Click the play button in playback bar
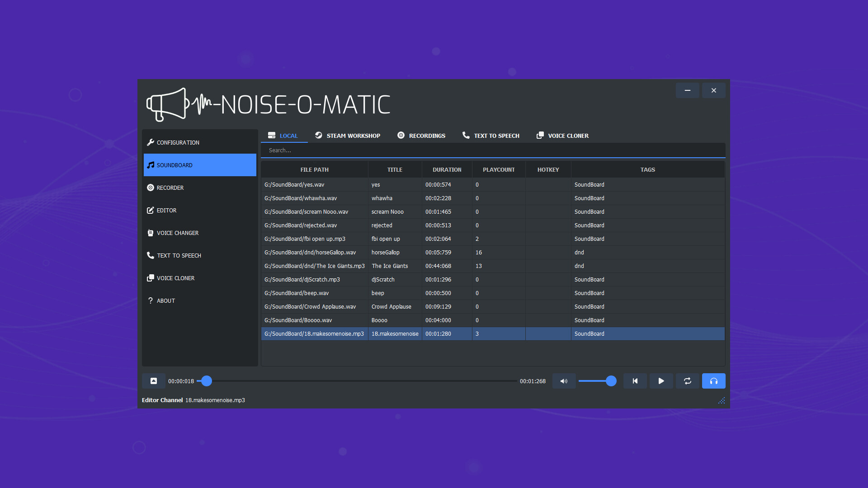The width and height of the screenshot is (868, 488). pos(661,381)
